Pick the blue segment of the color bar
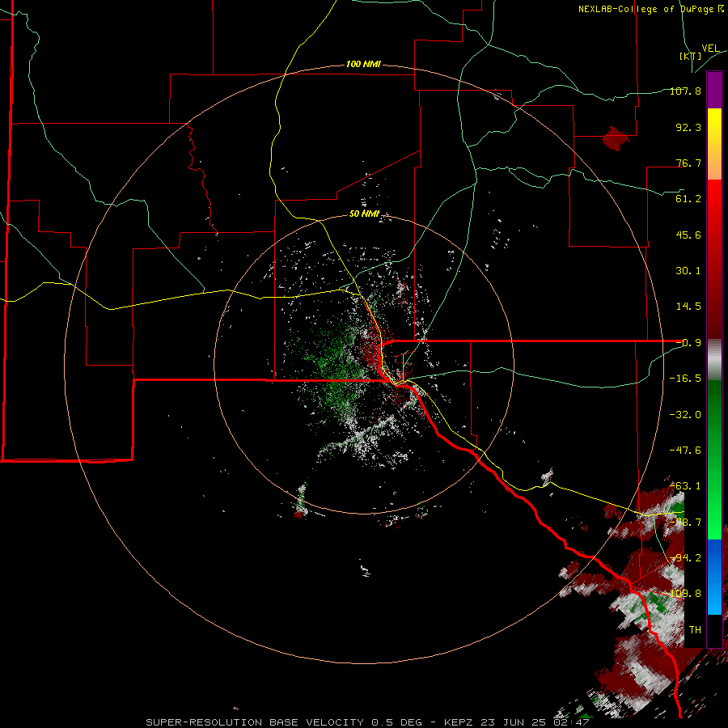This screenshot has height=728, width=728. point(714,577)
